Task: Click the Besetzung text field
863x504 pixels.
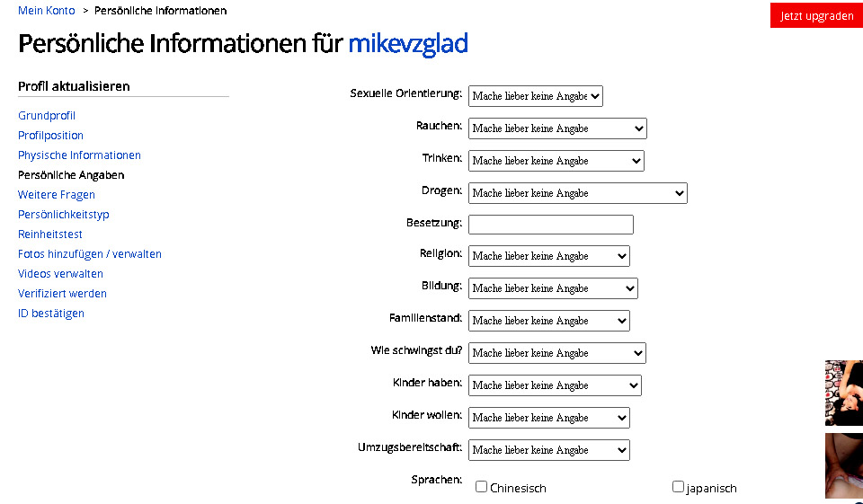Action: click(550, 225)
